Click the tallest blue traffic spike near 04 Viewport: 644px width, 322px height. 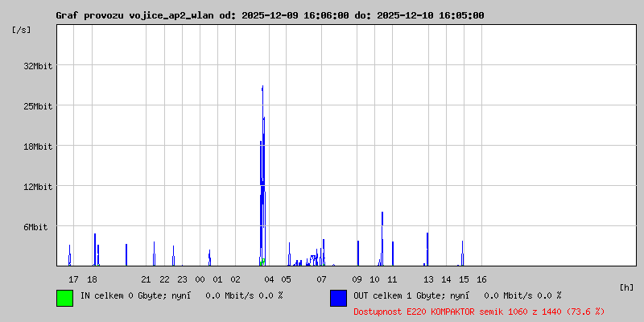(262, 175)
